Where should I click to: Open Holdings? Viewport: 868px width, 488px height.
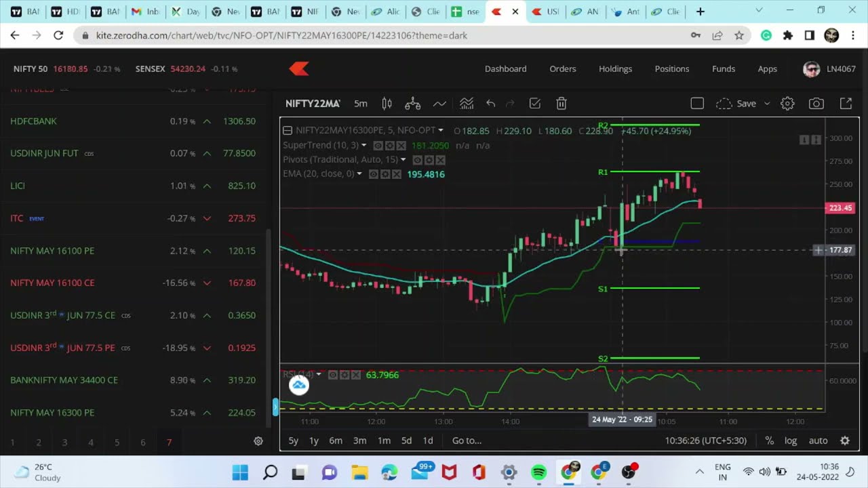tap(616, 69)
